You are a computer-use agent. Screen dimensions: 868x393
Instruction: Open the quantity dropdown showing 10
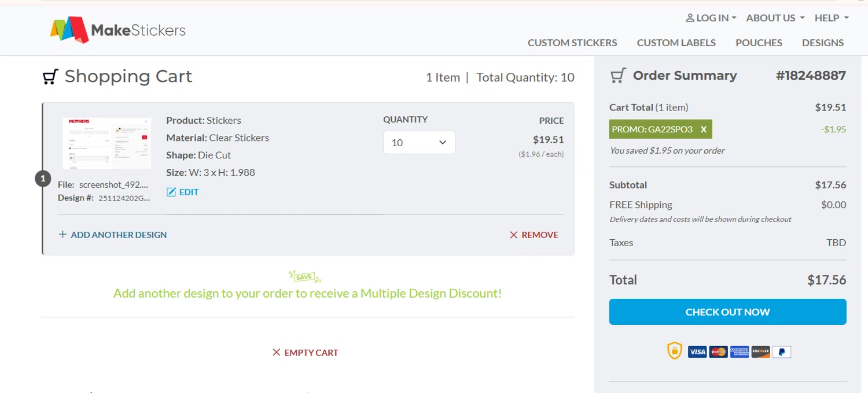[x=419, y=143]
